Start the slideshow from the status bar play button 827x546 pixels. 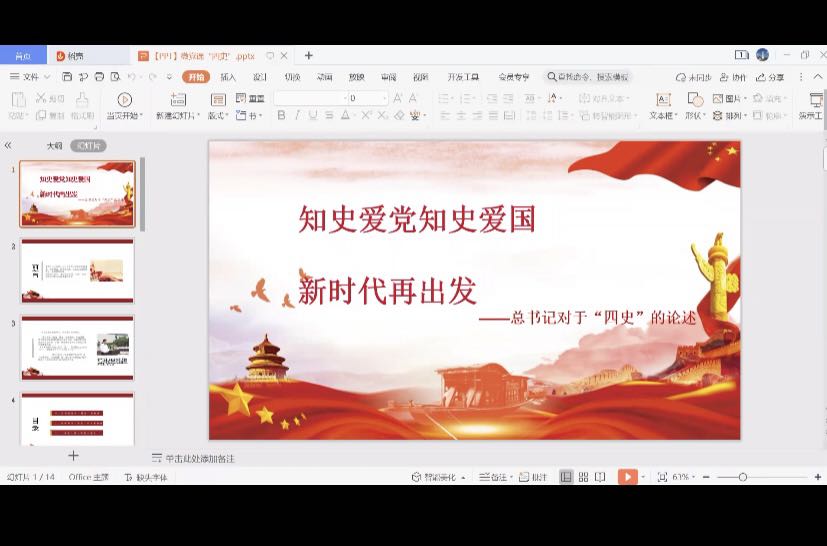click(627, 477)
